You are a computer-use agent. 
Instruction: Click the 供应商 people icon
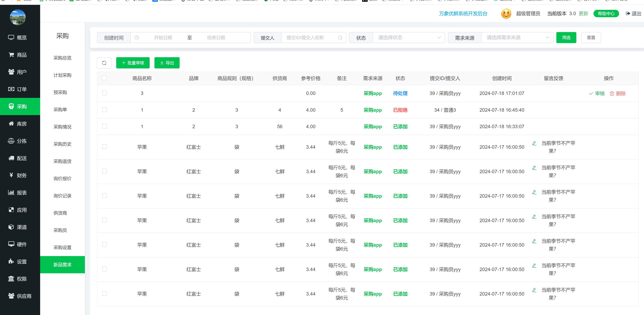coord(11,296)
